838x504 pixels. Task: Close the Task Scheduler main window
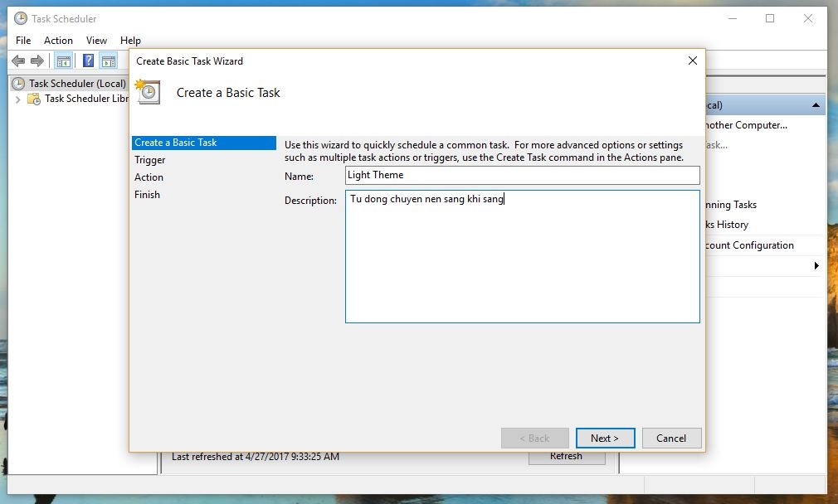[x=808, y=19]
